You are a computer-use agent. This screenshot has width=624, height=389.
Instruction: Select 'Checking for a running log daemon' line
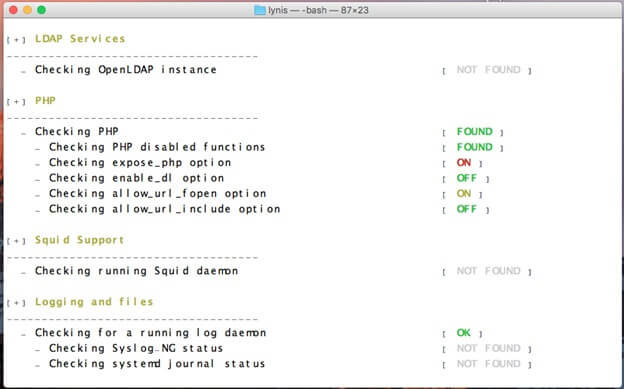[x=150, y=333]
